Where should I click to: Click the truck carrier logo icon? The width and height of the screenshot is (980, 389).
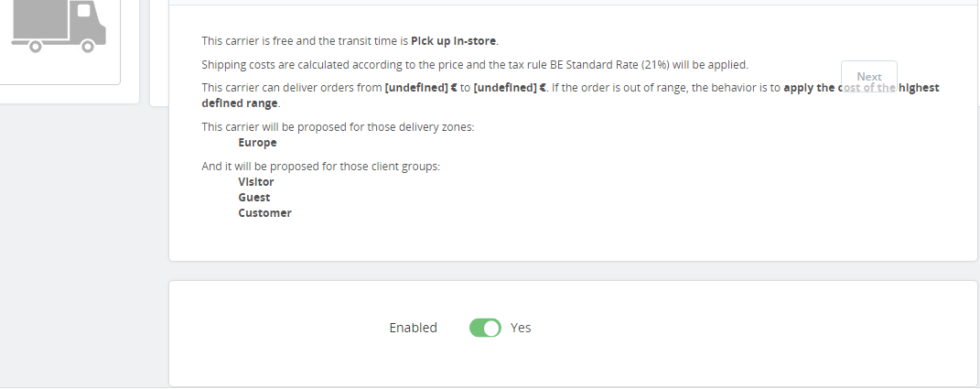pyautogui.click(x=59, y=26)
